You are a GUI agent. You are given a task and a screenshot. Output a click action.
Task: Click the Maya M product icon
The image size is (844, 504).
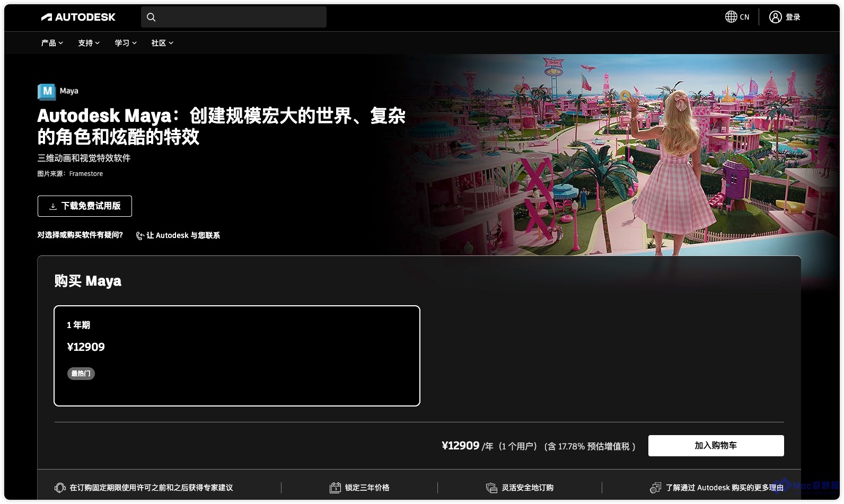[47, 92]
